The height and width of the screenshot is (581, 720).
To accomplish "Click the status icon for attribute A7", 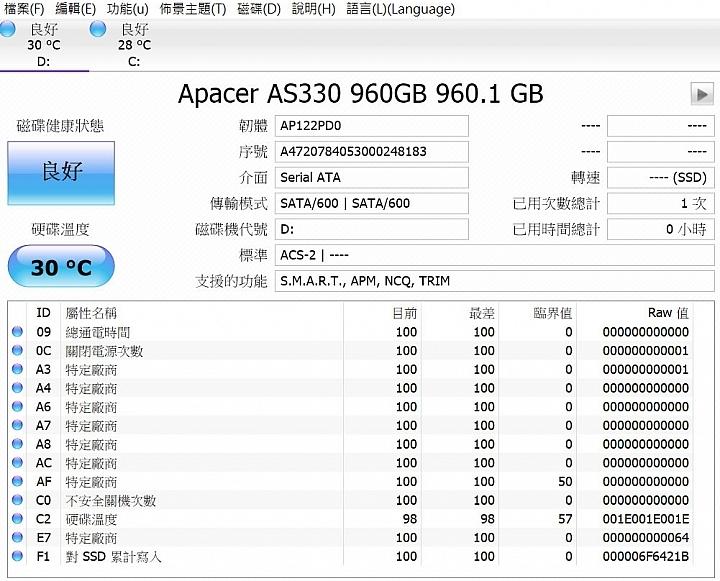I will point(17,425).
